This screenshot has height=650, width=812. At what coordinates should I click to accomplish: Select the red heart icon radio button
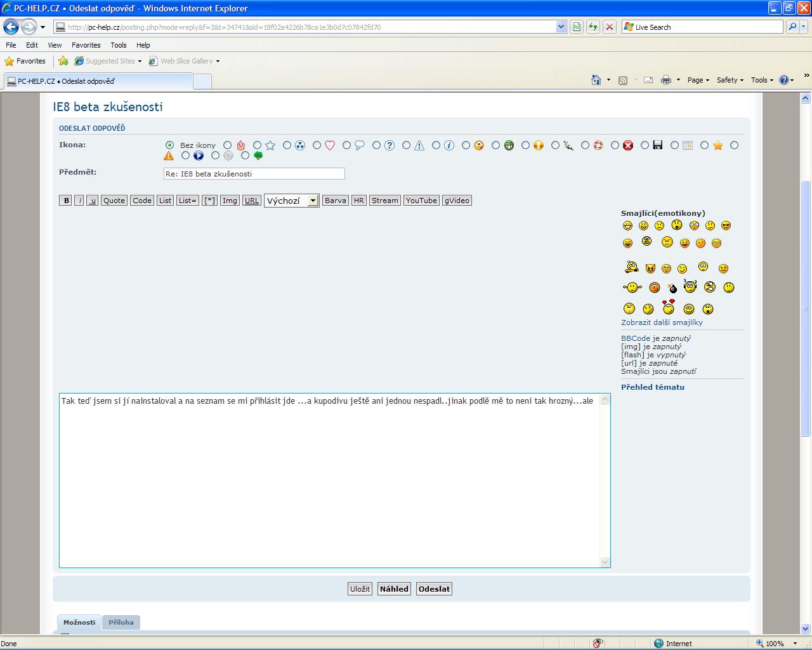coord(317,145)
